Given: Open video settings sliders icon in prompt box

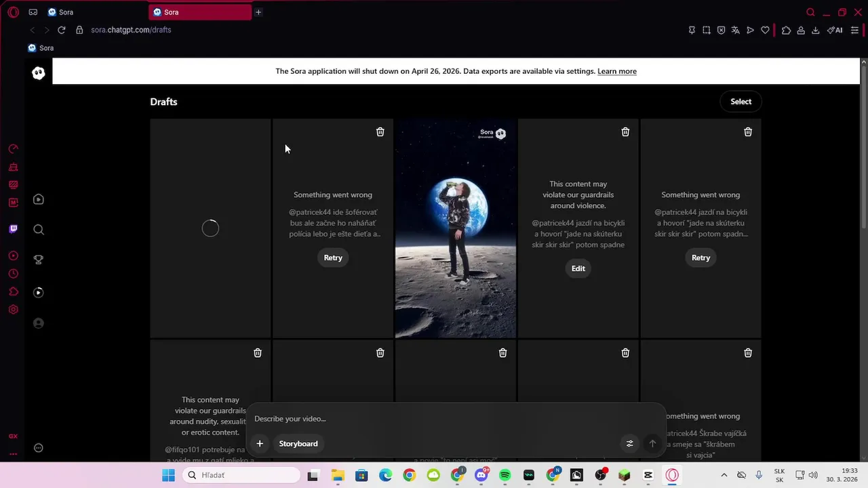Looking at the screenshot, I should tap(629, 443).
